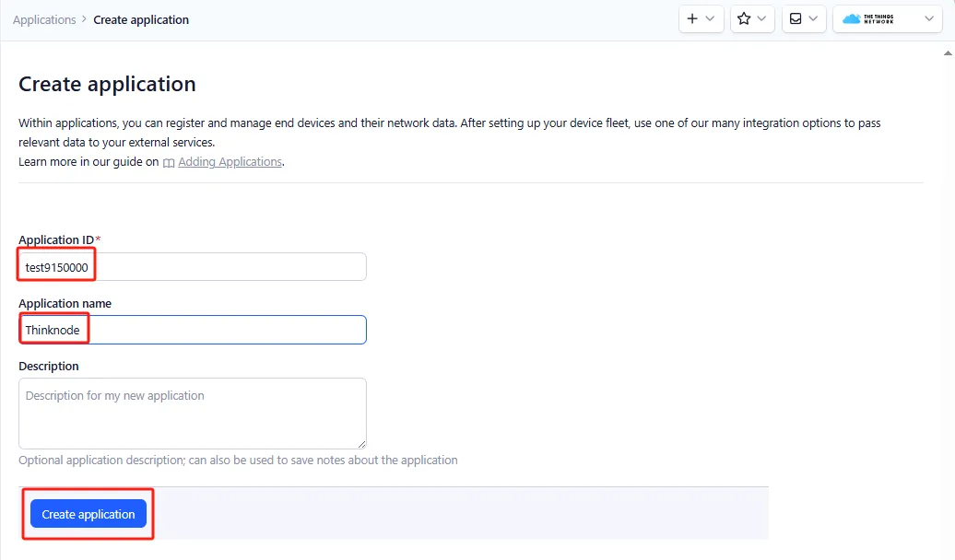Click the breadcrumb separator arrow
The image size is (955, 560).
(85, 20)
